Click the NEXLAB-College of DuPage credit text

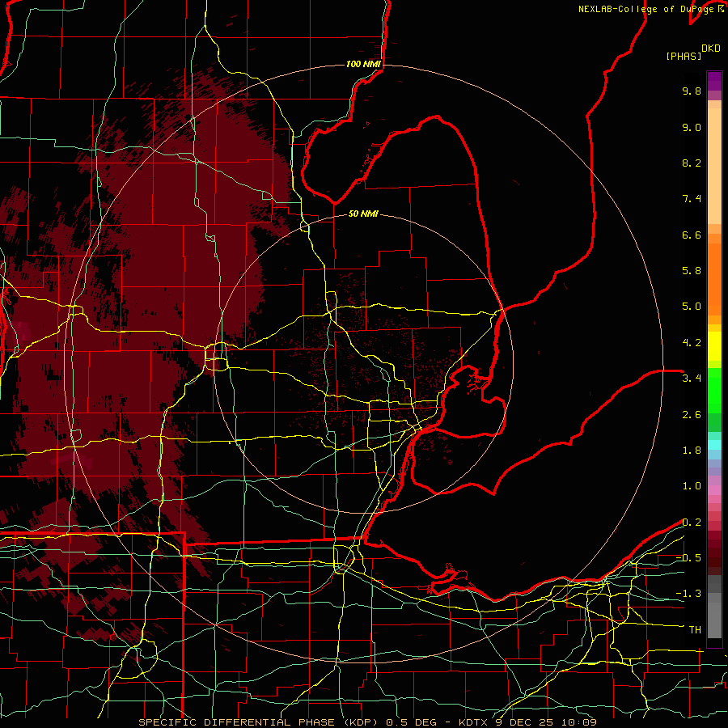pos(647,9)
